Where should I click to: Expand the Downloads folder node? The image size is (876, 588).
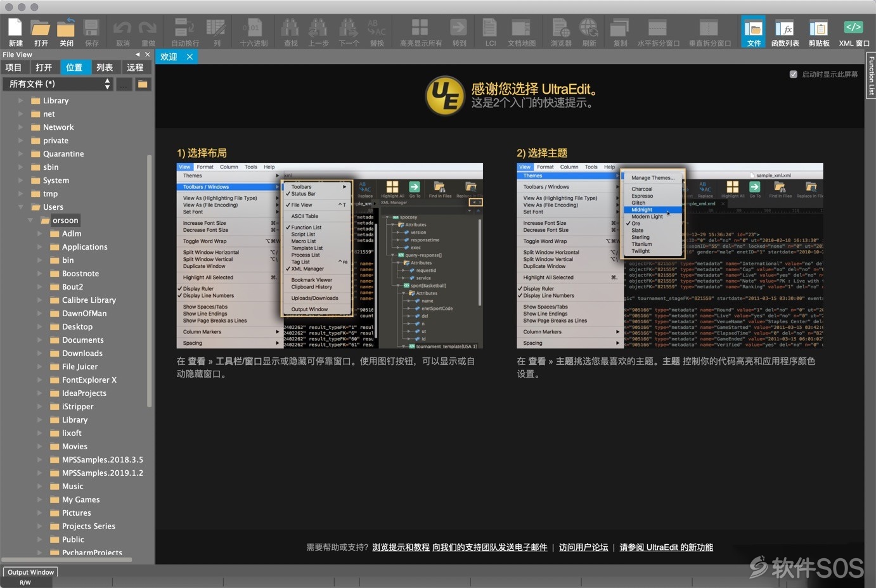39,354
